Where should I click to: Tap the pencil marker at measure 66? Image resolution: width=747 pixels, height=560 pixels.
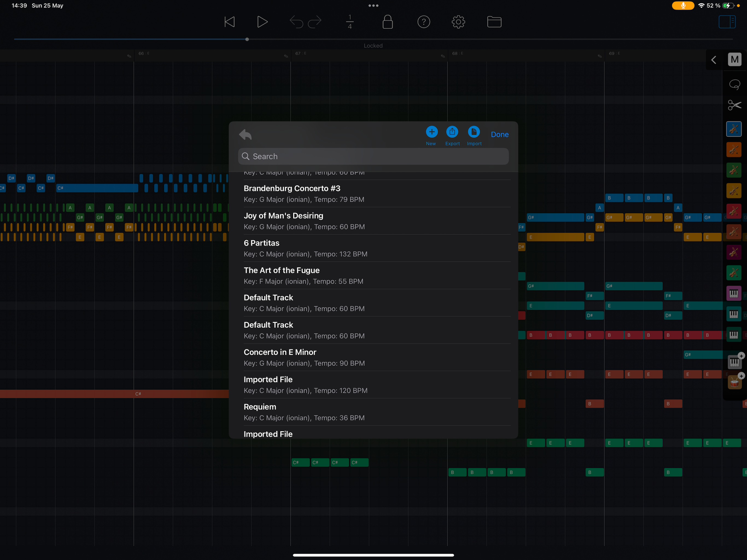tap(129, 56)
